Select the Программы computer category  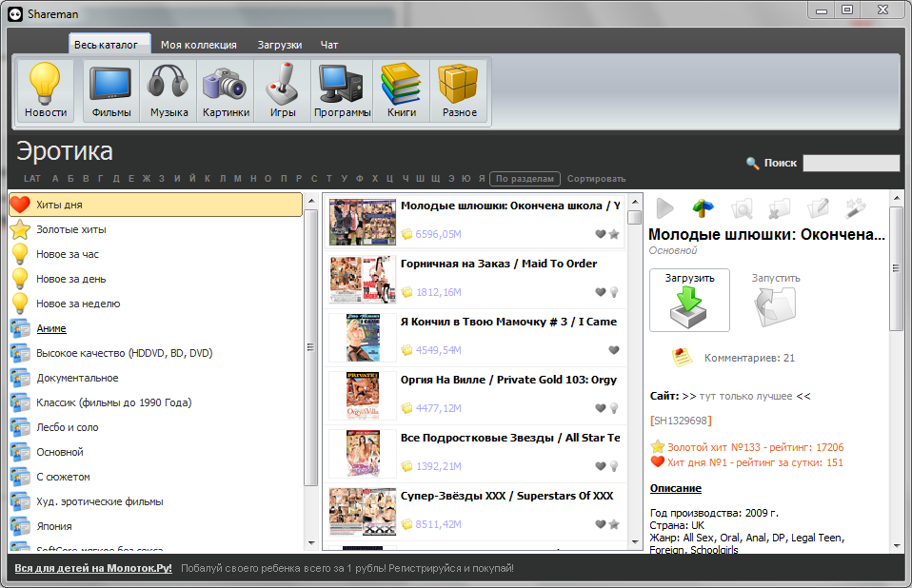coord(343,91)
